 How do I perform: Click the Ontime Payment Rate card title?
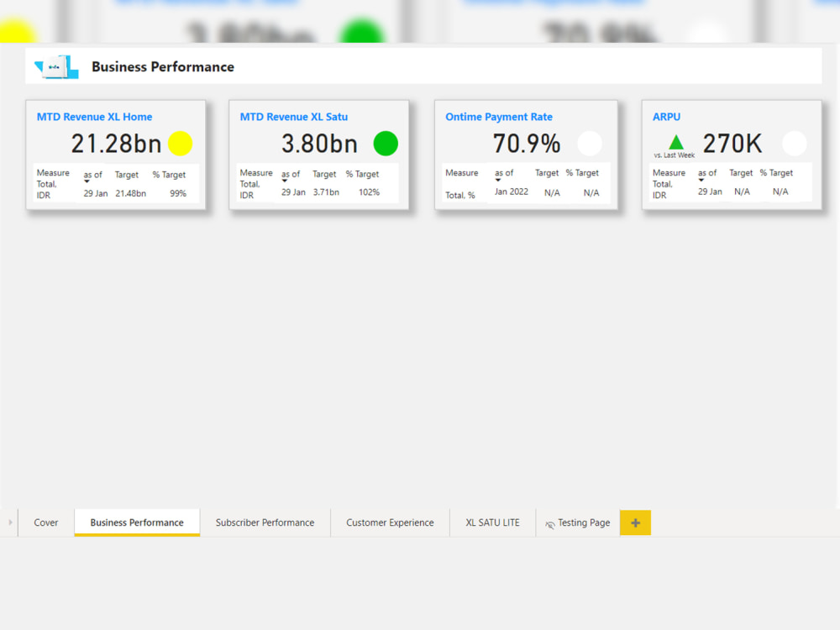(499, 117)
